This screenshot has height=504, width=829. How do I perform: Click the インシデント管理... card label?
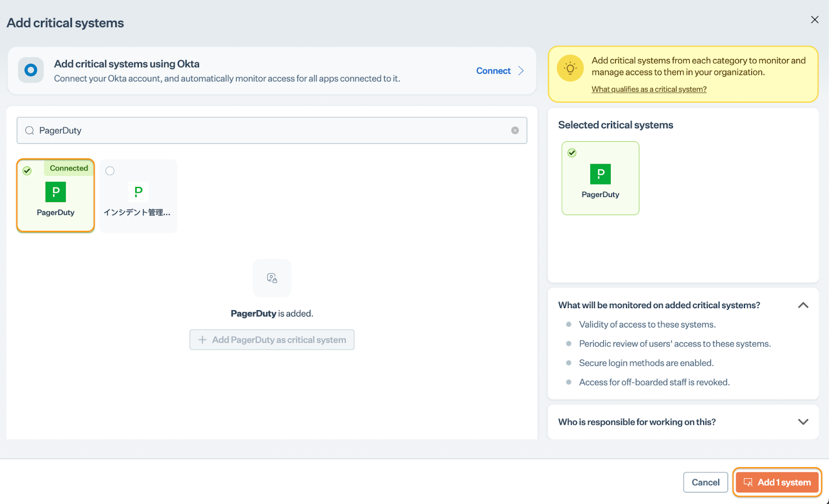(x=137, y=212)
